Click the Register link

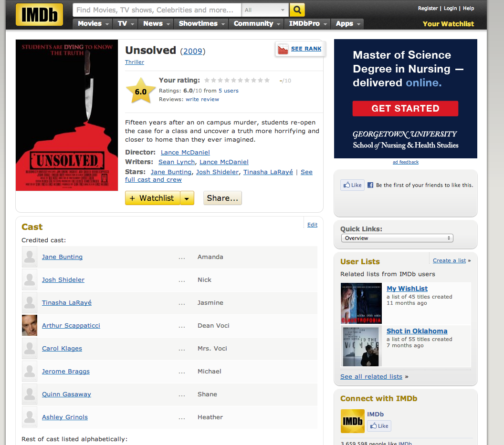click(428, 9)
